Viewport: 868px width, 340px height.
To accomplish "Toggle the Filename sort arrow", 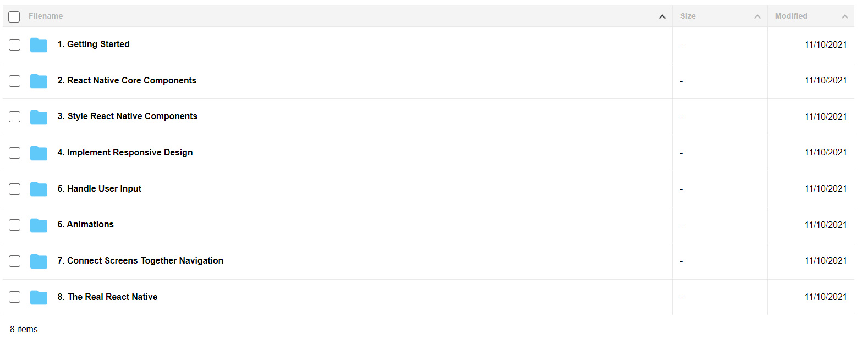I will tap(662, 16).
